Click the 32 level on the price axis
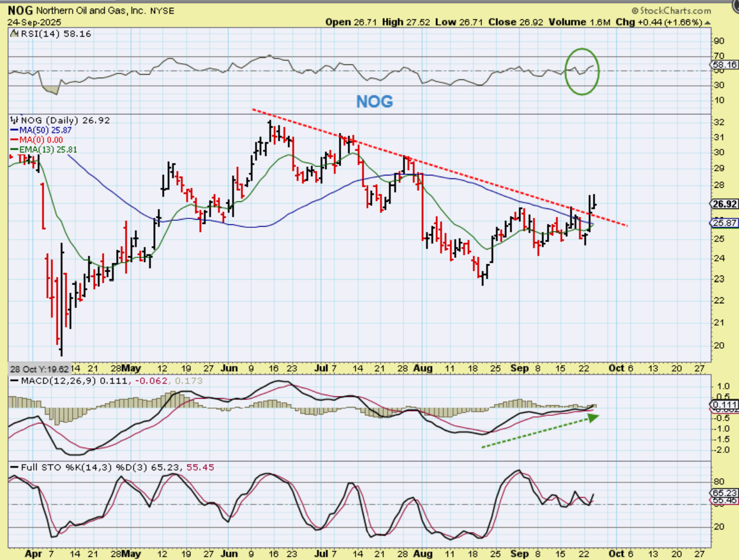Viewport: 739px width, 560px height. pyautogui.click(x=718, y=123)
